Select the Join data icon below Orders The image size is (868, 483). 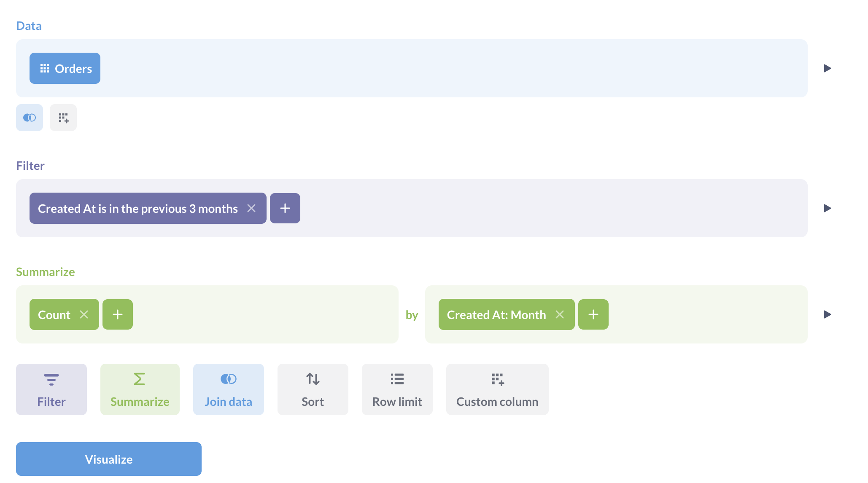click(x=29, y=118)
